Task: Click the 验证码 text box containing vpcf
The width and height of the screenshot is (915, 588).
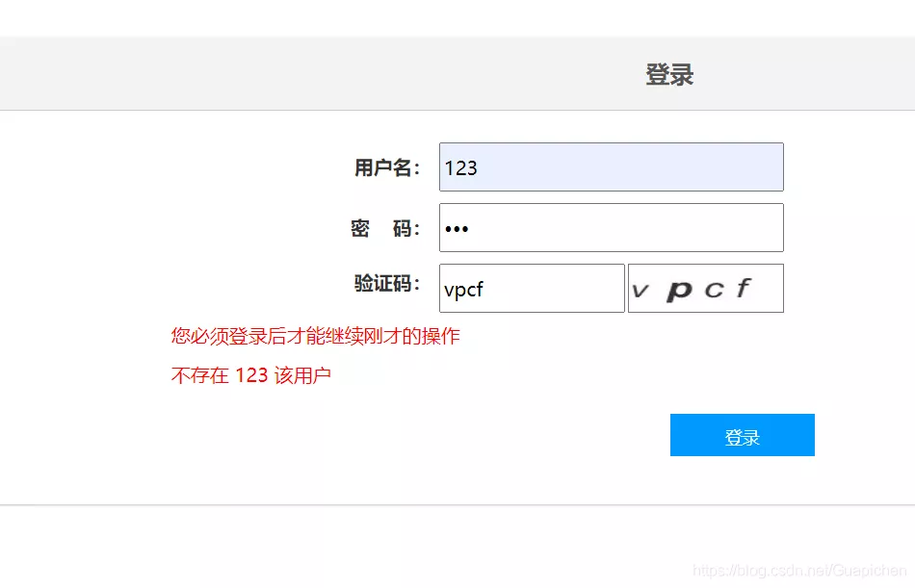Action: point(532,288)
